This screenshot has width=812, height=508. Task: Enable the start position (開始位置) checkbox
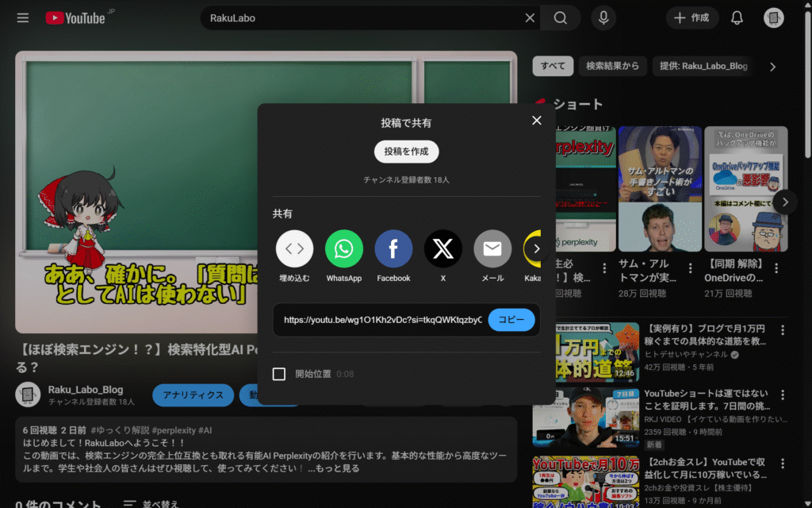click(279, 374)
